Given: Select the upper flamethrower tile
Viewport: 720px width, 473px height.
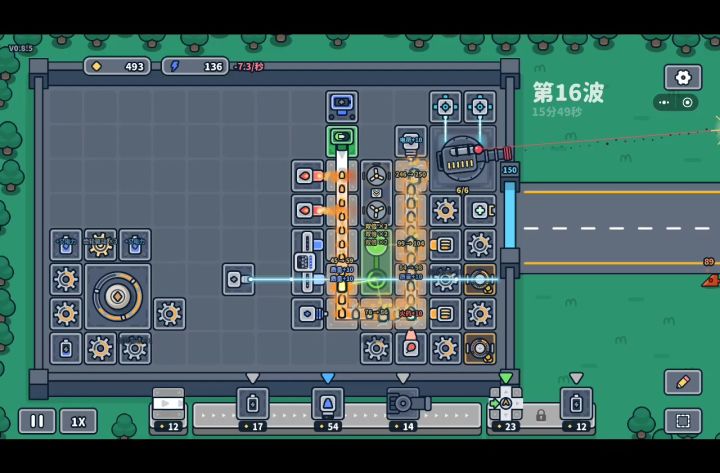Looking at the screenshot, I should 307,175.
